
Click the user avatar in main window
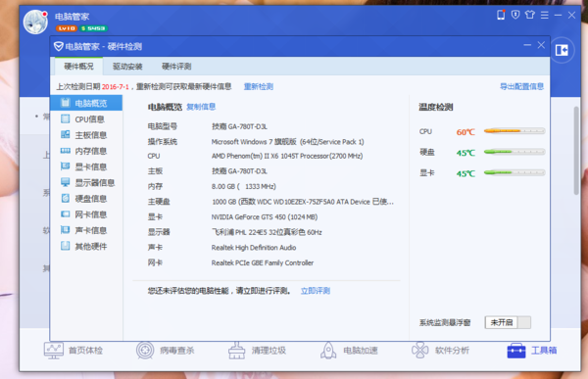pos(35,22)
